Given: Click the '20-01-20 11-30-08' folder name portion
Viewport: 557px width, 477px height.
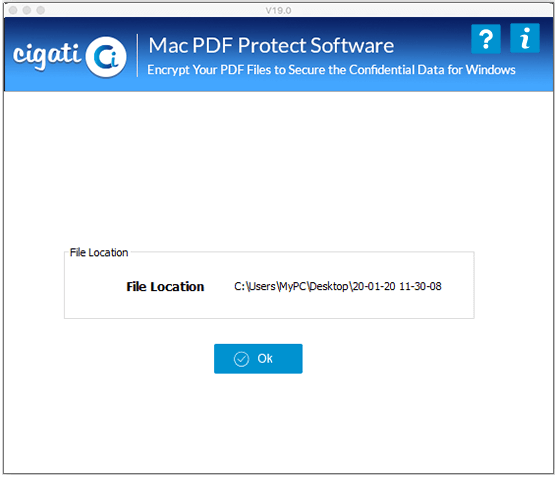Looking at the screenshot, I should (397, 286).
